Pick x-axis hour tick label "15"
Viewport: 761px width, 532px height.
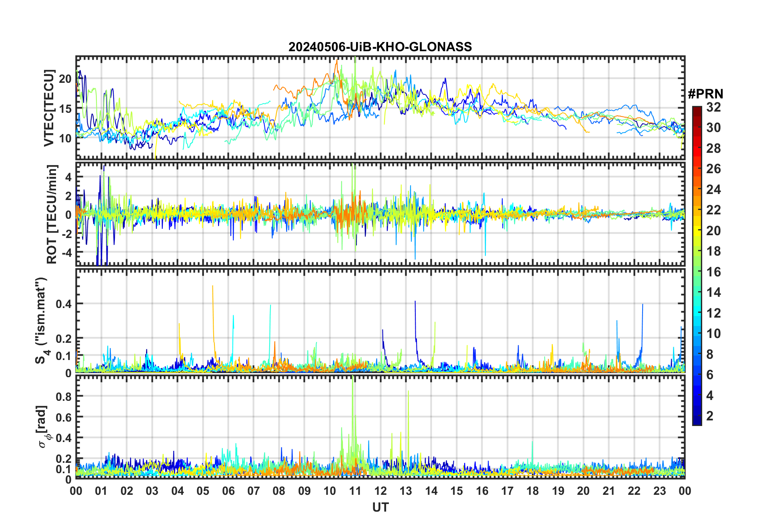pos(457,491)
